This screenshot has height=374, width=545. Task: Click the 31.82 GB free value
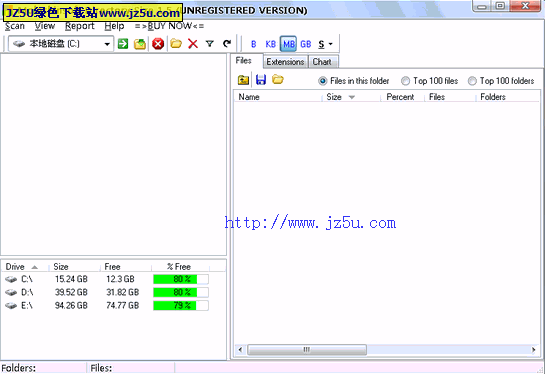point(123,292)
